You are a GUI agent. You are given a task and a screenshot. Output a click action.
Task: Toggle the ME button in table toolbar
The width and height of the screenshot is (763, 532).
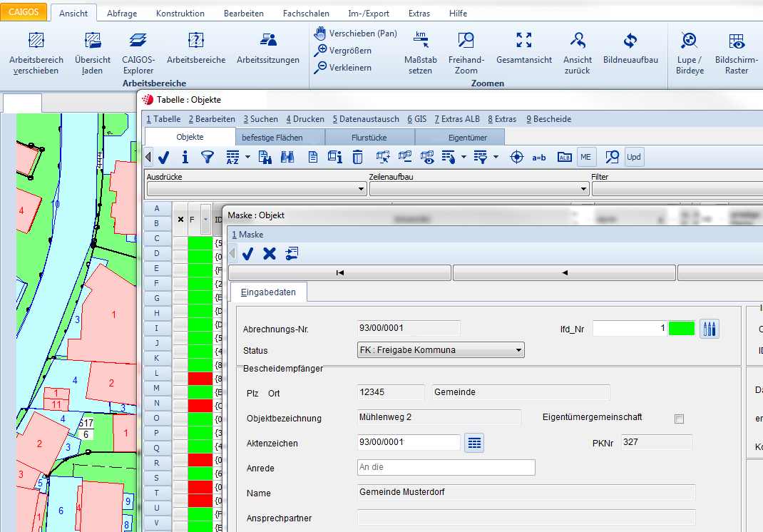[586, 157]
